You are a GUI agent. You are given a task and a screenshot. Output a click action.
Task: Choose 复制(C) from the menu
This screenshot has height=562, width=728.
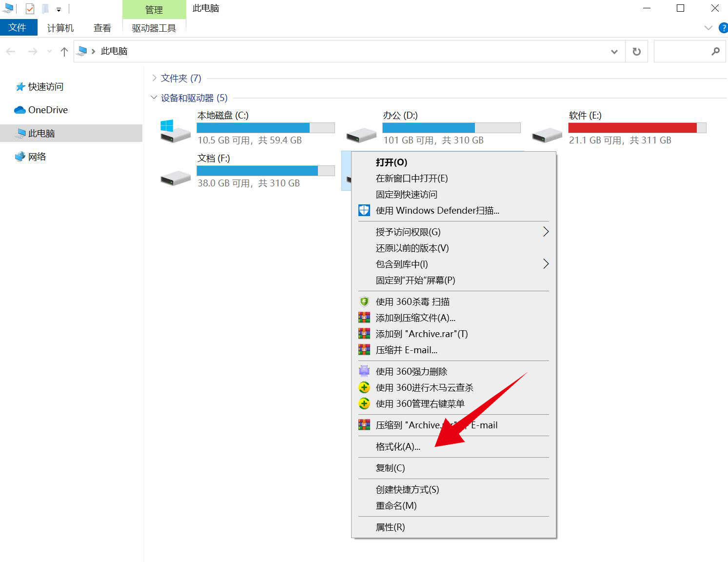pos(453,468)
